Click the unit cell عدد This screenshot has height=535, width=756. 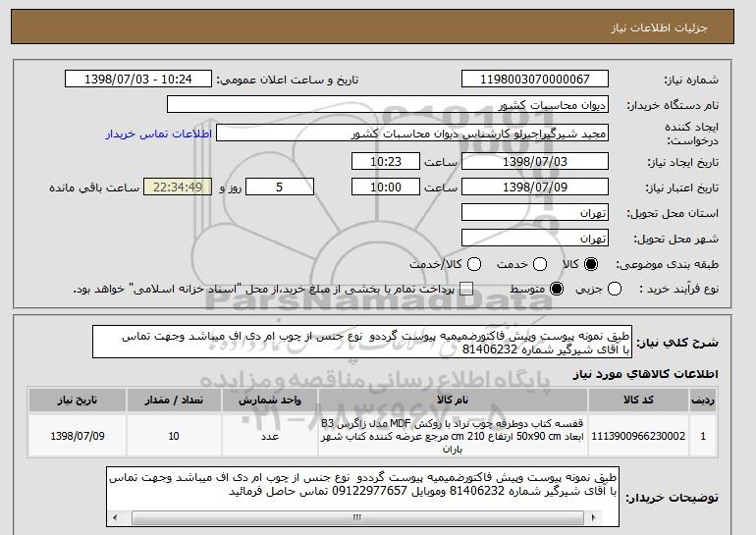pos(270,436)
